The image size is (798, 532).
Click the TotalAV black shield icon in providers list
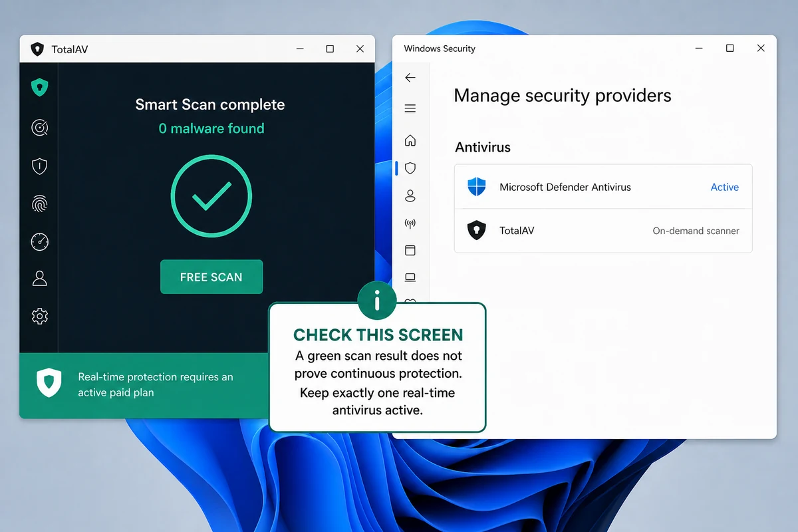click(x=477, y=231)
